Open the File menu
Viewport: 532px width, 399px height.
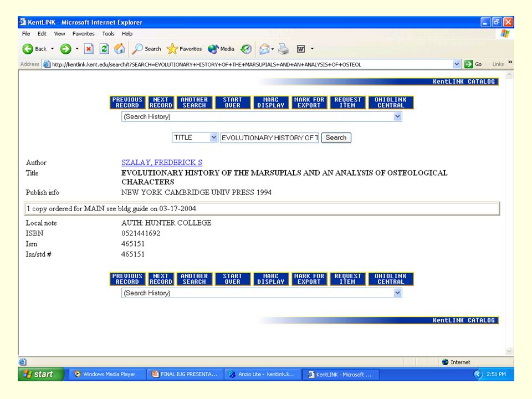click(x=26, y=34)
